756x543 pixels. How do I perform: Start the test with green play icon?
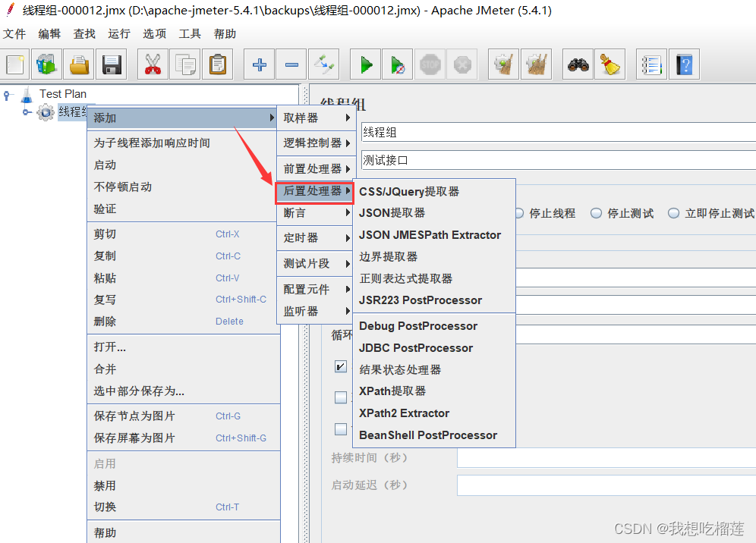[x=366, y=64]
